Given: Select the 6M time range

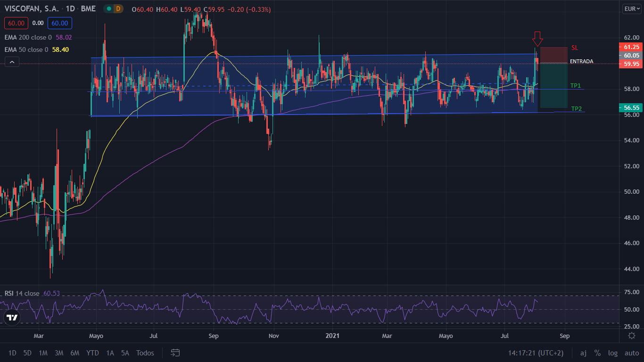Looking at the screenshot, I should click(74, 353).
